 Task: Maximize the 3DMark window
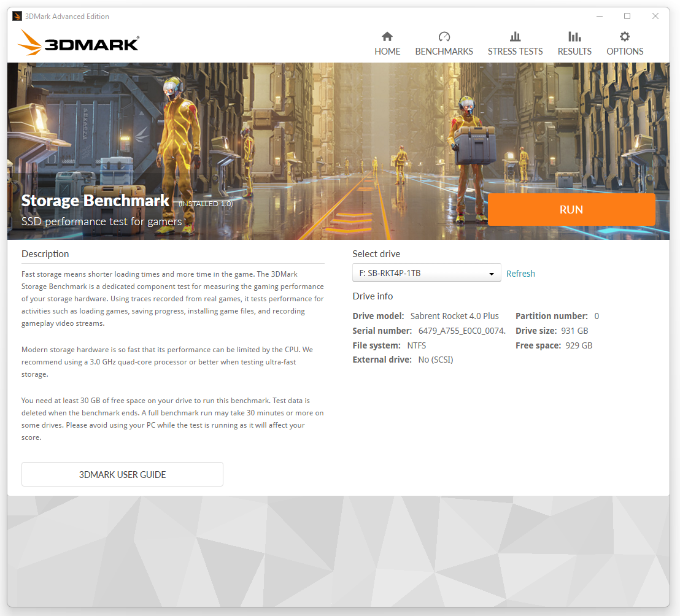pos(627,16)
